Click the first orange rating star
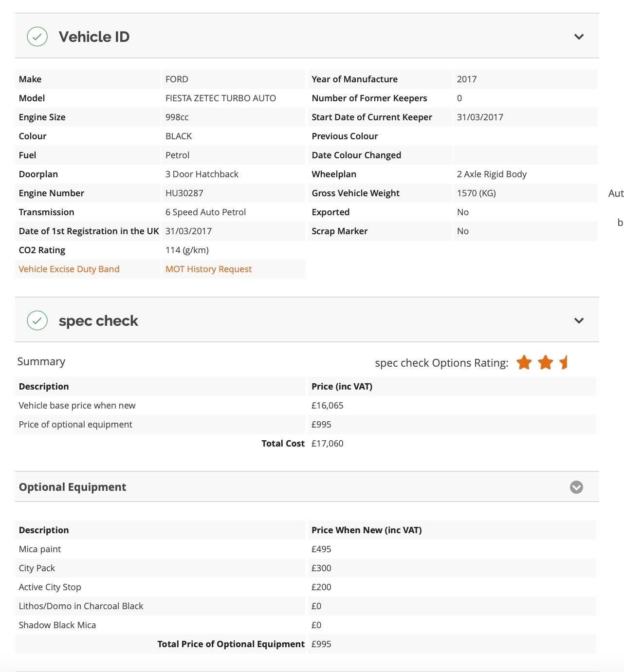 point(524,362)
